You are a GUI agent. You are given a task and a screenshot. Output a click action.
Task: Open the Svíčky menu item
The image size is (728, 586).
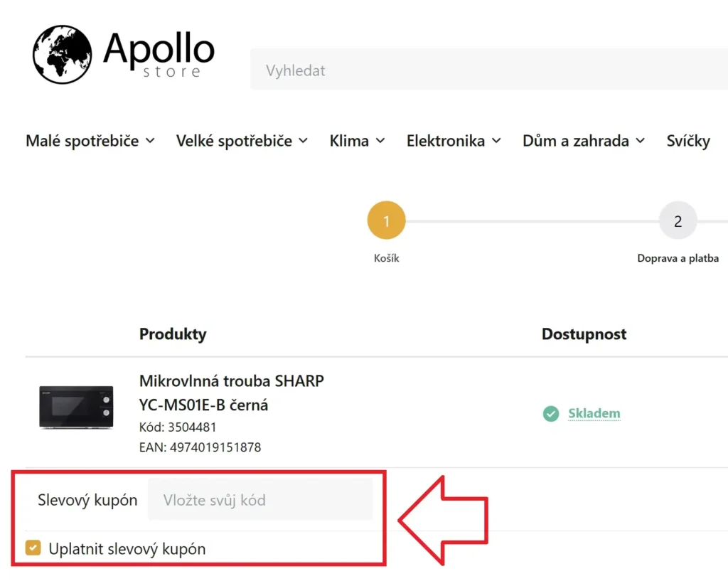click(x=687, y=141)
